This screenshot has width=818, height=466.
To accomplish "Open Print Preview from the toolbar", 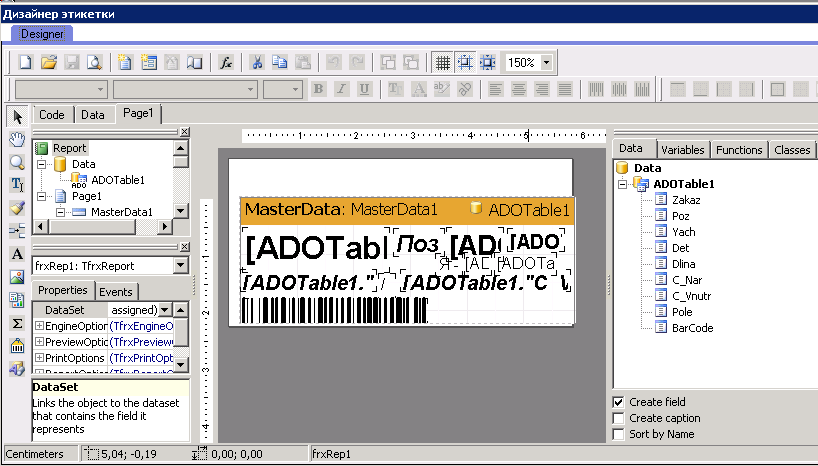I will [x=94, y=62].
